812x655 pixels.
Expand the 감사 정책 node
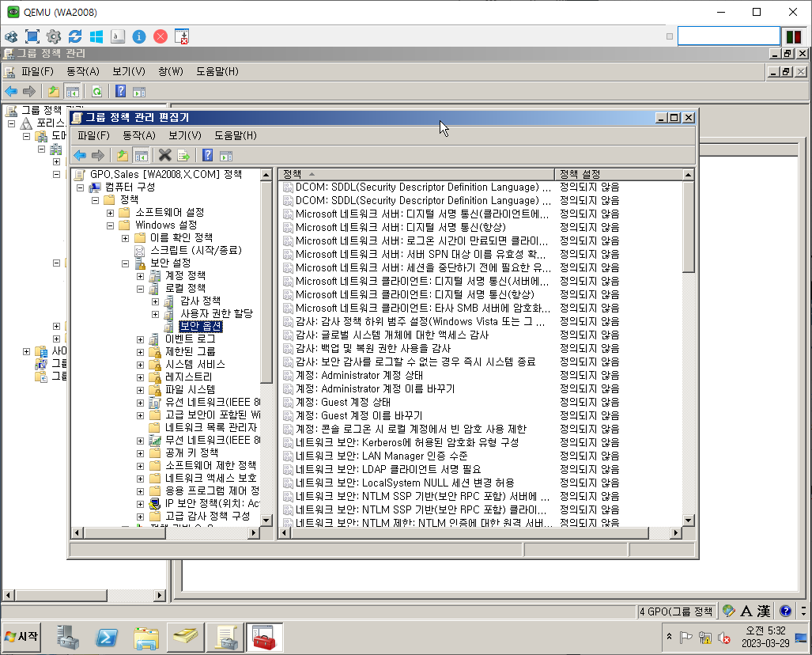155,301
